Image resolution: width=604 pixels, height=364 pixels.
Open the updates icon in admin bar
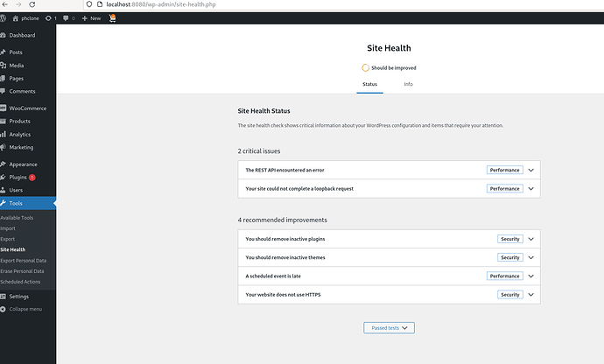48,17
